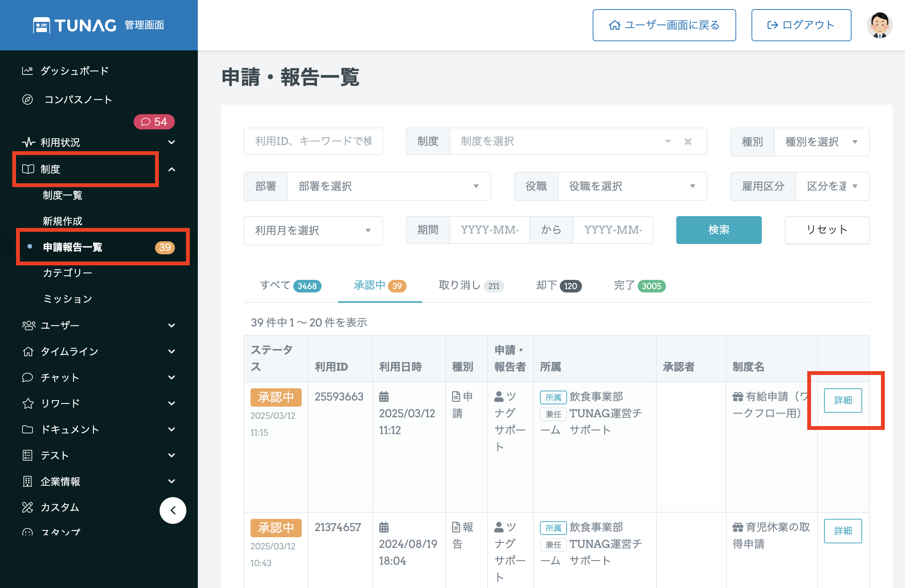Click the sidebar collapse arrow circle button
Image resolution: width=905 pixels, height=588 pixels.
[173, 510]
